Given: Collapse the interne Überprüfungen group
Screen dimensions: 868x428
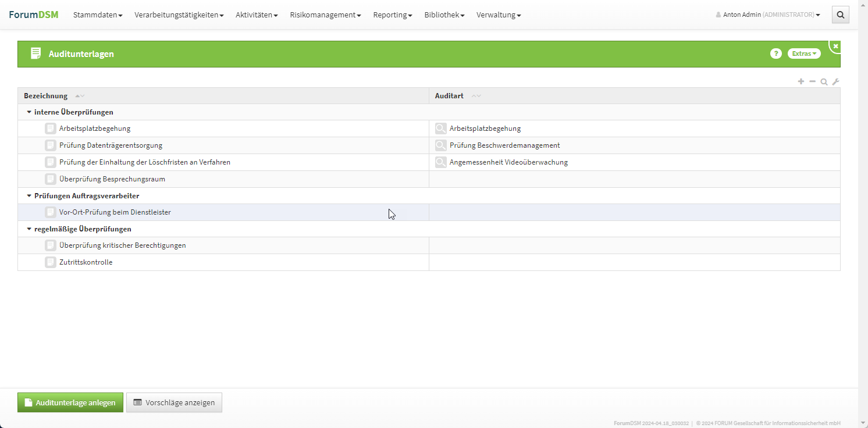Looking at the screenshot, I should pos(29,112).
